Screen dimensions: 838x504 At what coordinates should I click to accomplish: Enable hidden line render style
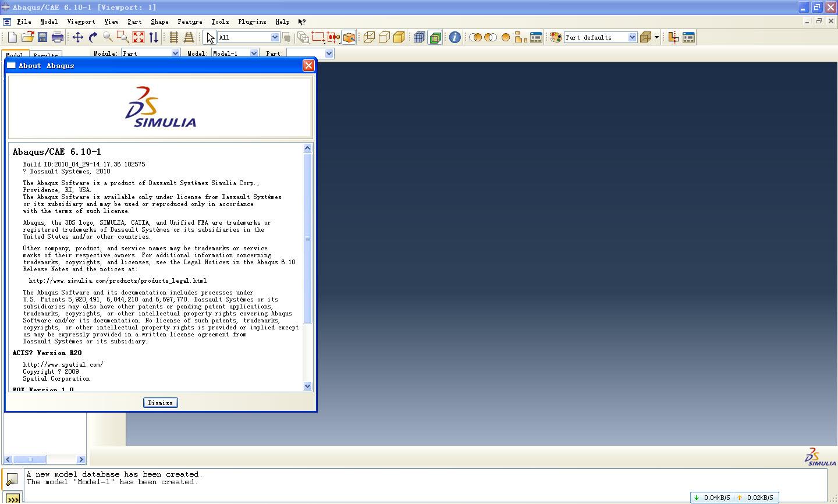pyautogui.click(x=384, y=37)
